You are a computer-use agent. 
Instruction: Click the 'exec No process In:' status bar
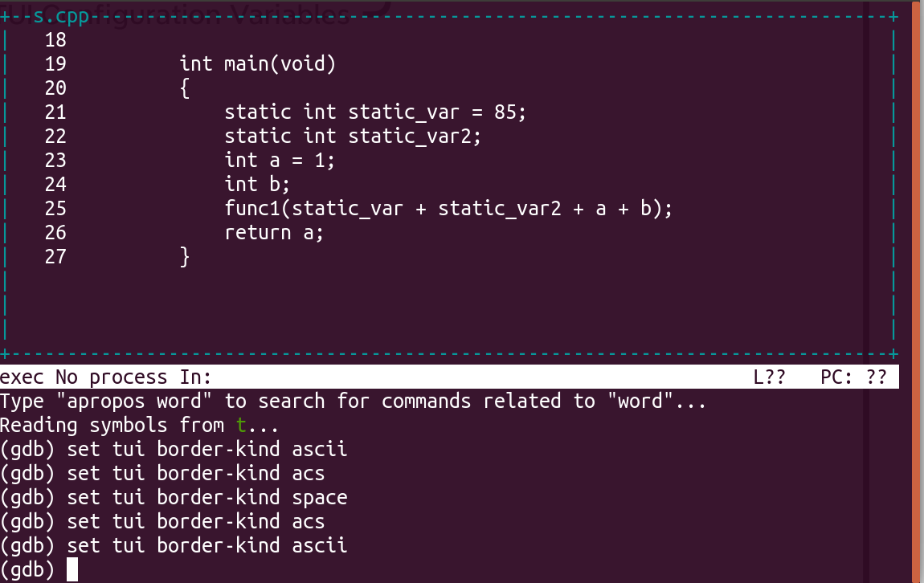[x=105, y=377]
